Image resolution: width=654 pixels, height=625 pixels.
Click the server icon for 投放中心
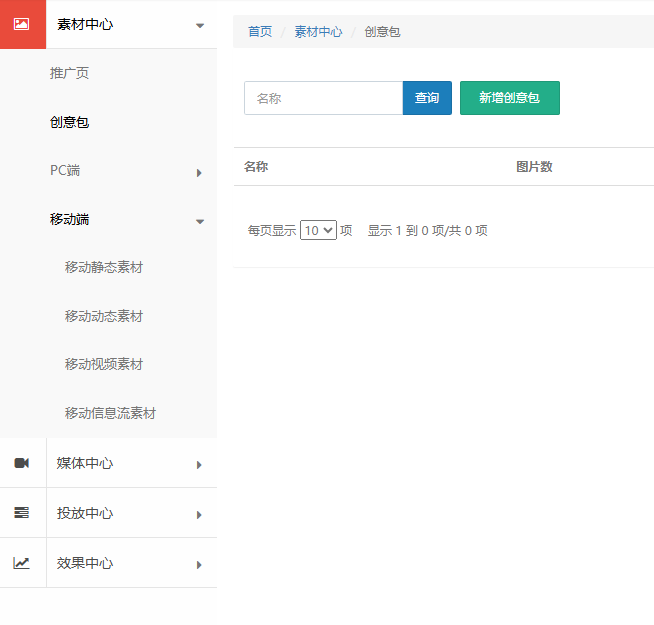point(22,513)
